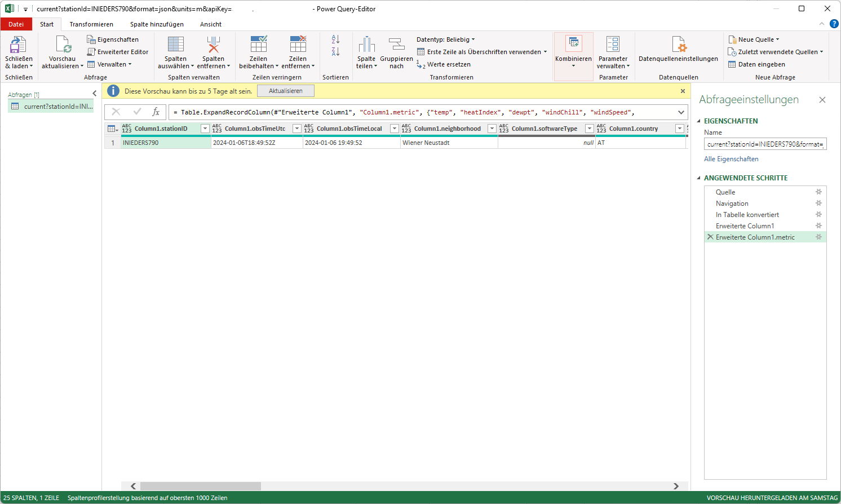The height and width of the screenshot is (504, 841).
Task: Open filter dropdown for Column1.neighborhood
Action: coord(492,129)
